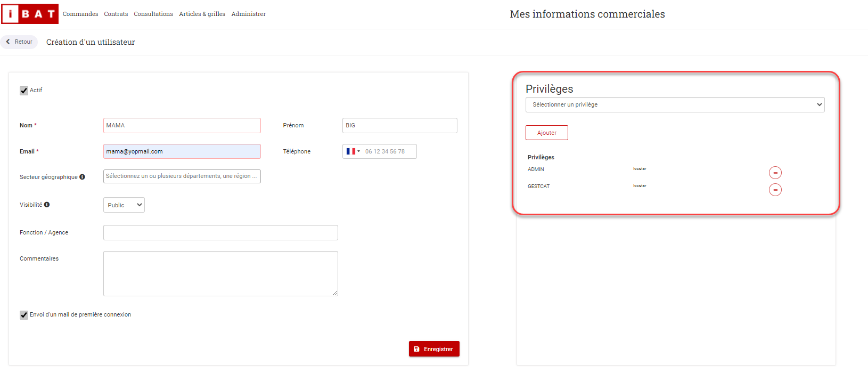
Task: Click the Téléphone number field
Action: tap(389, 151)
